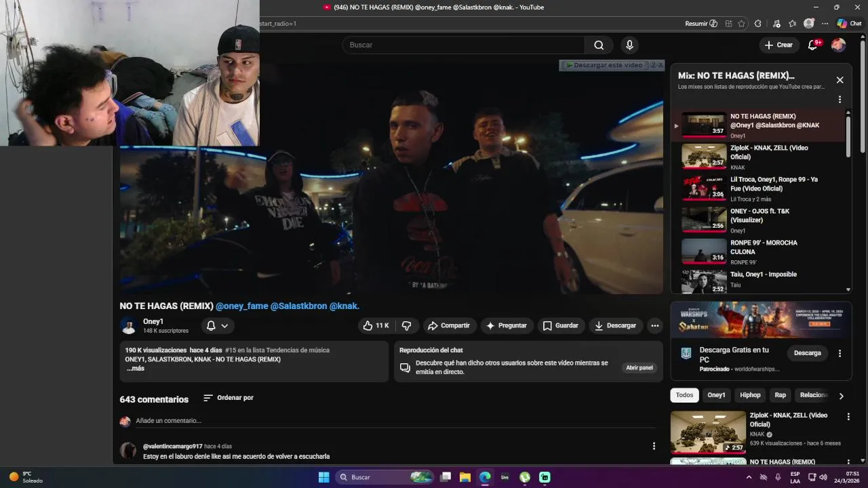Click the Añade un comentario field
The image size is (868, 488).
tap(395, 421)
